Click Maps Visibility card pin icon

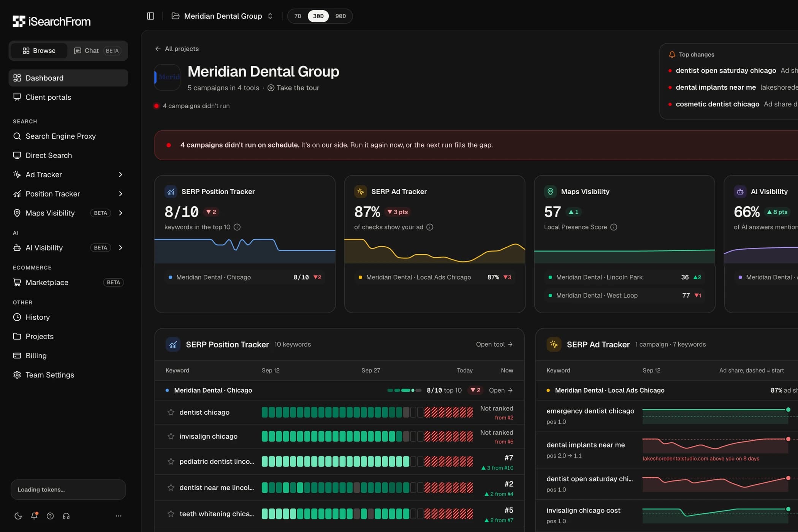pyautogui.click(x=550, y=192)
